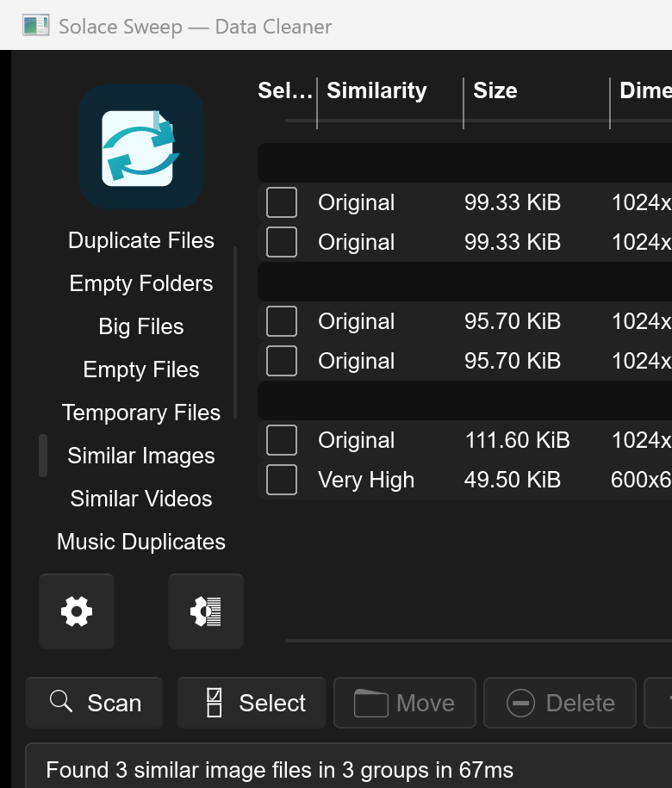Open the Empty Files tool
672x788 pixels.
click(x=141, y=369)
